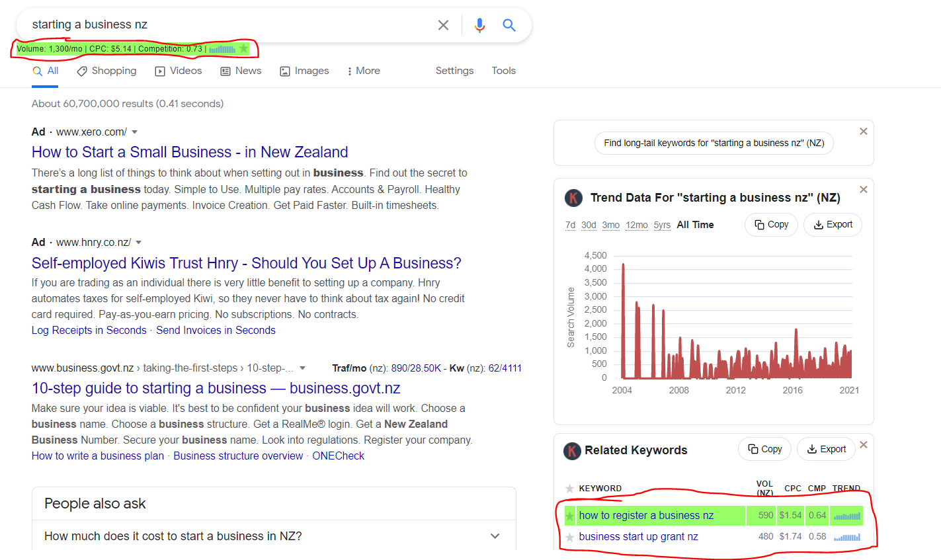The image size is (941, 560).
Task: Open 'Send Invoices in Seconds' sitelink
Action: click(x=216, y=331)
